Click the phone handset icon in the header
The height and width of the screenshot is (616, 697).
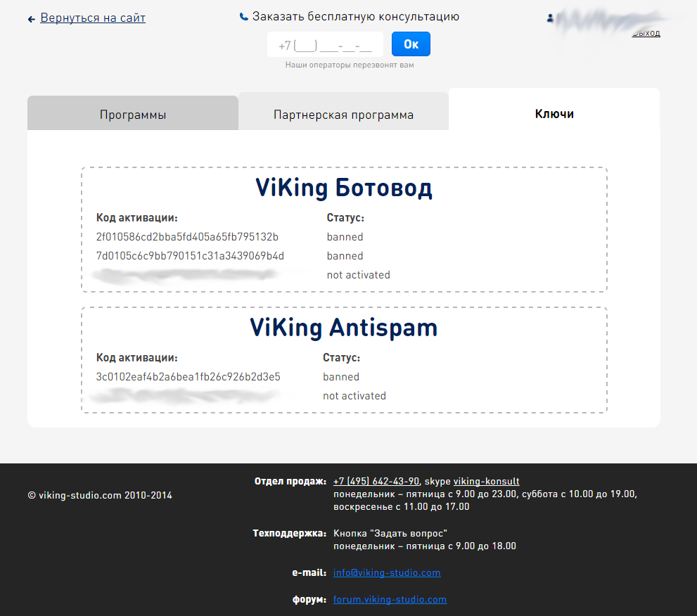coord(243,17)
